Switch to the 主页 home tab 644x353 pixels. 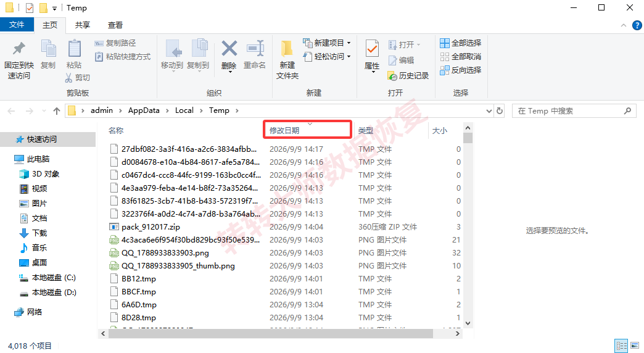click(50, 25)
